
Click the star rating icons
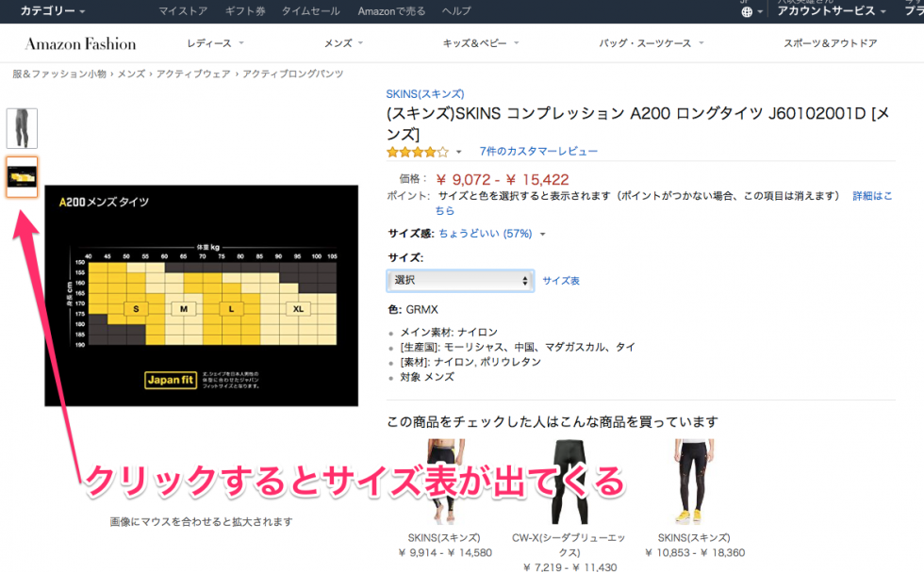417,152
